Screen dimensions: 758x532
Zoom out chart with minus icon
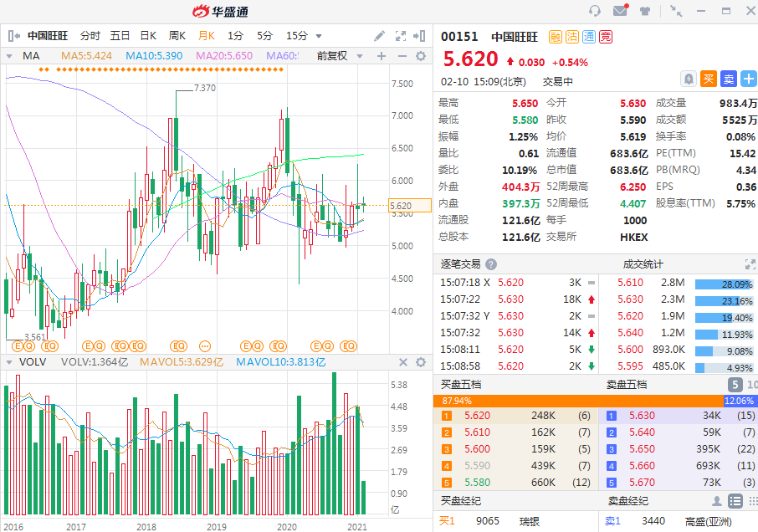(x=402, y=56)
